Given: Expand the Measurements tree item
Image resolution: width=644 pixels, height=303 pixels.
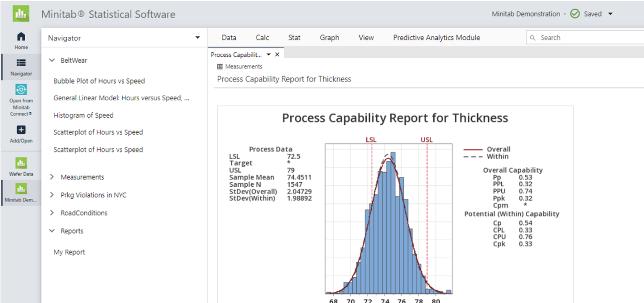Looking at the screenshot, I should (51, 177).
